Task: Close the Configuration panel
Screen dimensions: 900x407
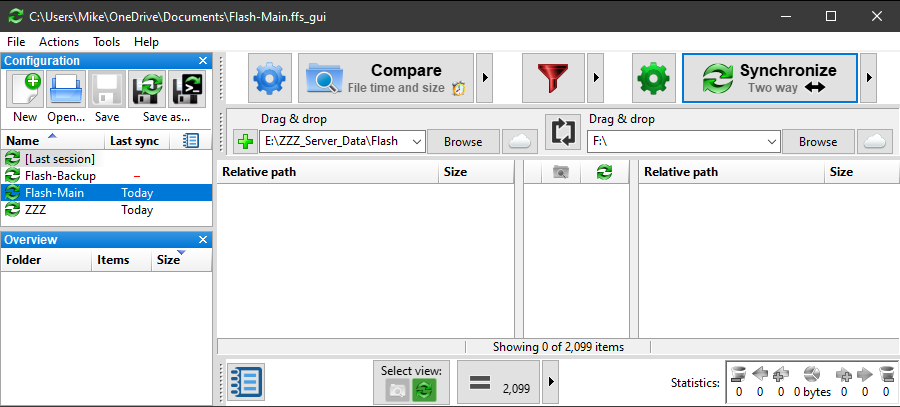Action: (203, 61)
